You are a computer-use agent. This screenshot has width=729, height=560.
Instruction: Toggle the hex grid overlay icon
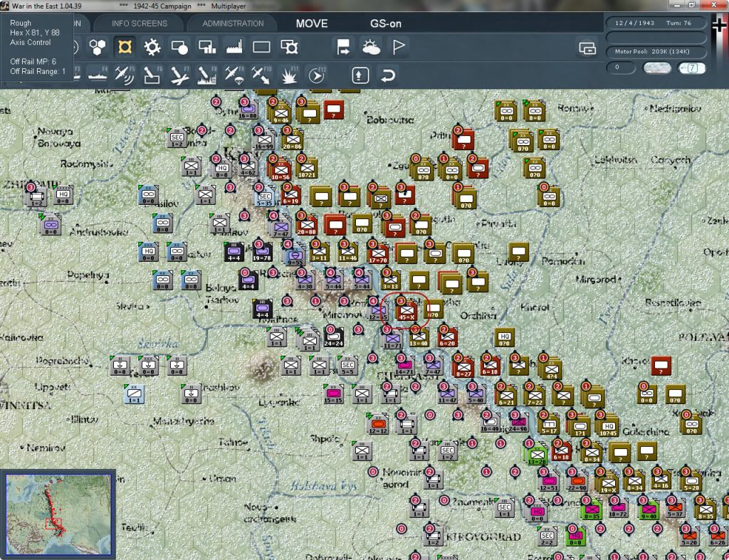coord(97,47)
